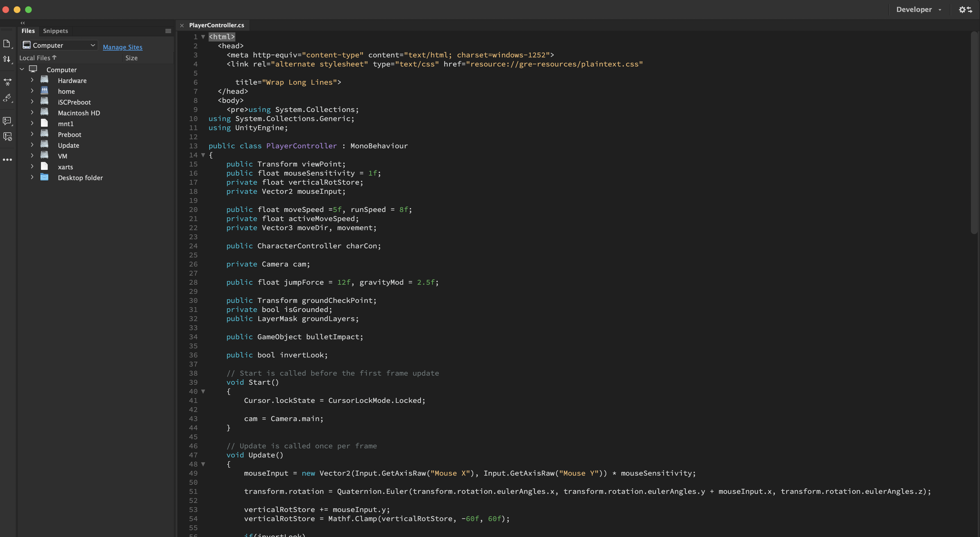Expand the iSCPreboot tree node

[x=32, y=101]
